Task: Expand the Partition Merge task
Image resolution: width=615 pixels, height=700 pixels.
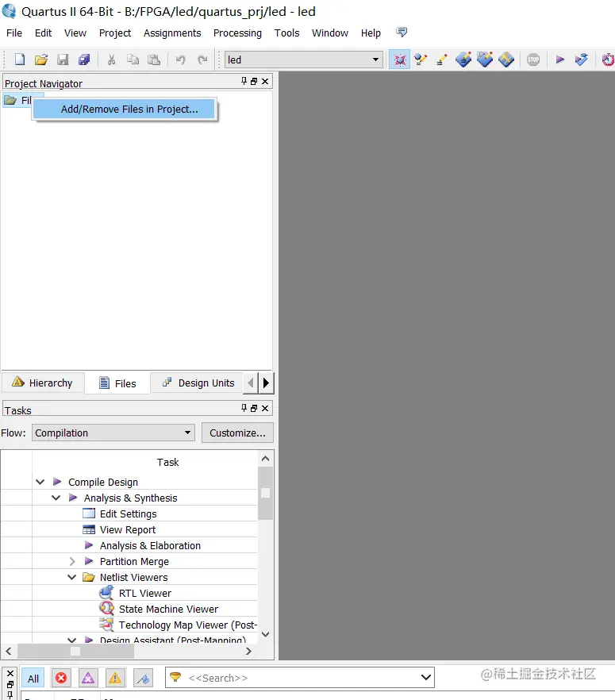Action: (72, 561)
